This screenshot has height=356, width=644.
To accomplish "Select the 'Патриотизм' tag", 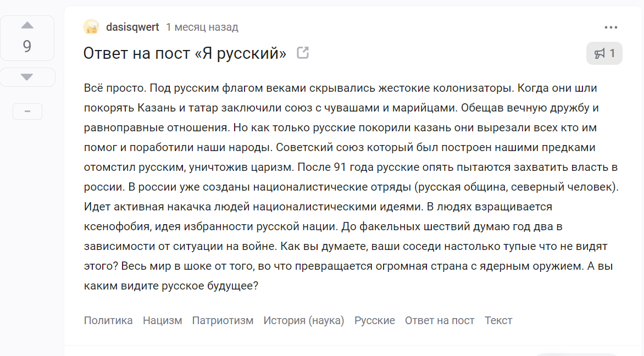I will 223,320.
